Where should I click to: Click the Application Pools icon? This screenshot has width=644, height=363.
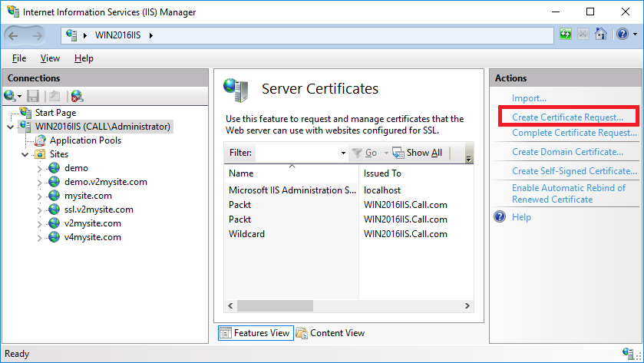pos(40,141)
